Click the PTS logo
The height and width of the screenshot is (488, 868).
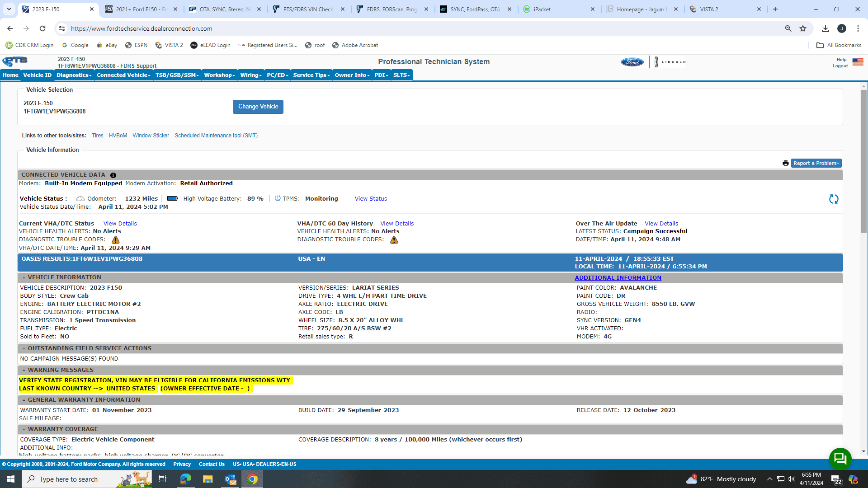coord(15,61)
